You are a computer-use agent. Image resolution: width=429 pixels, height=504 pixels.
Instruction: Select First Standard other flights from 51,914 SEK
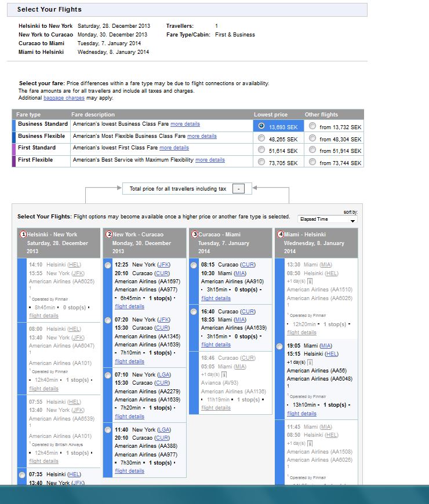312,150
